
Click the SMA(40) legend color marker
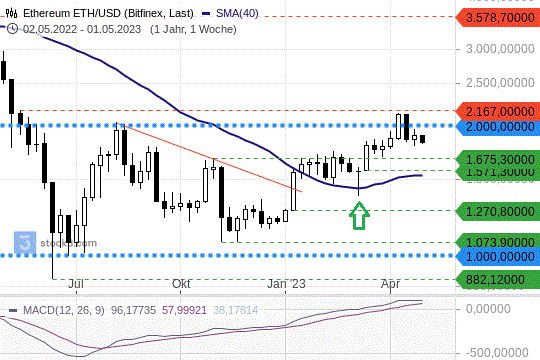point(206,14)
